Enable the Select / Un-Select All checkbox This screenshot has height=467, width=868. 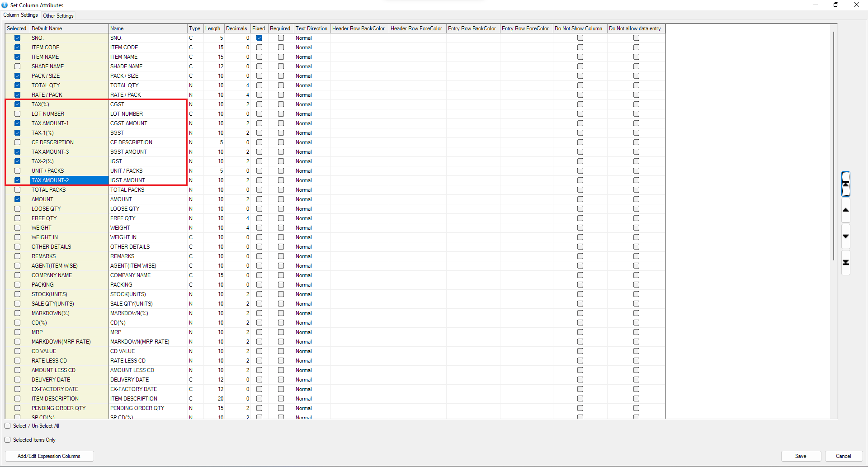(8, 426)
